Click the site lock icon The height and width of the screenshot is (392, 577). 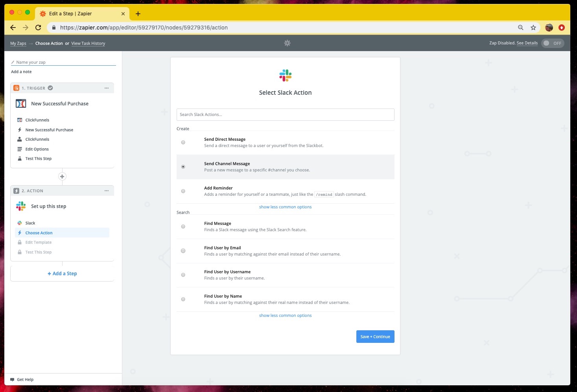tap(54, 28)
